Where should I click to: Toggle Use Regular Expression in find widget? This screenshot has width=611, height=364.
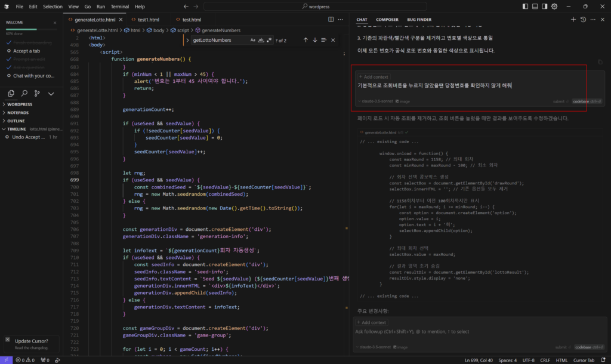[269, 40]
